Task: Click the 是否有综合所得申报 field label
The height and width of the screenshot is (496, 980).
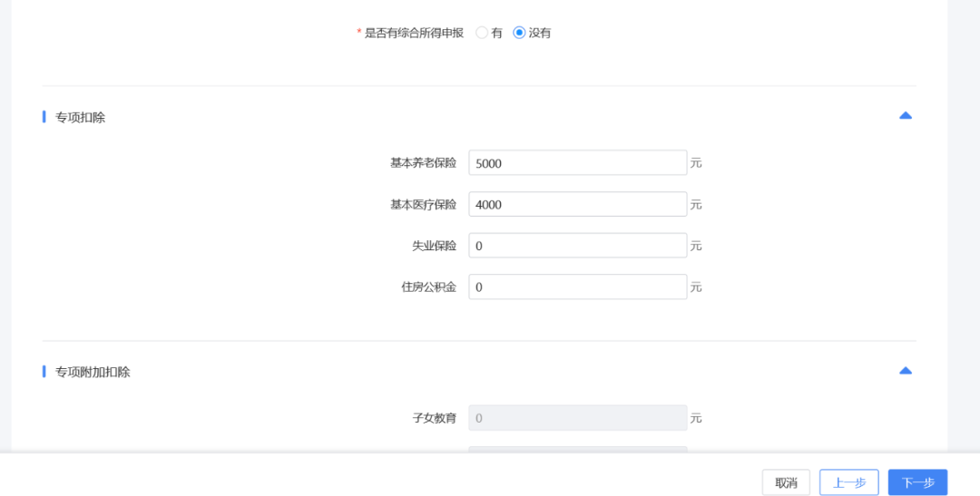Action: coord(414,33)
